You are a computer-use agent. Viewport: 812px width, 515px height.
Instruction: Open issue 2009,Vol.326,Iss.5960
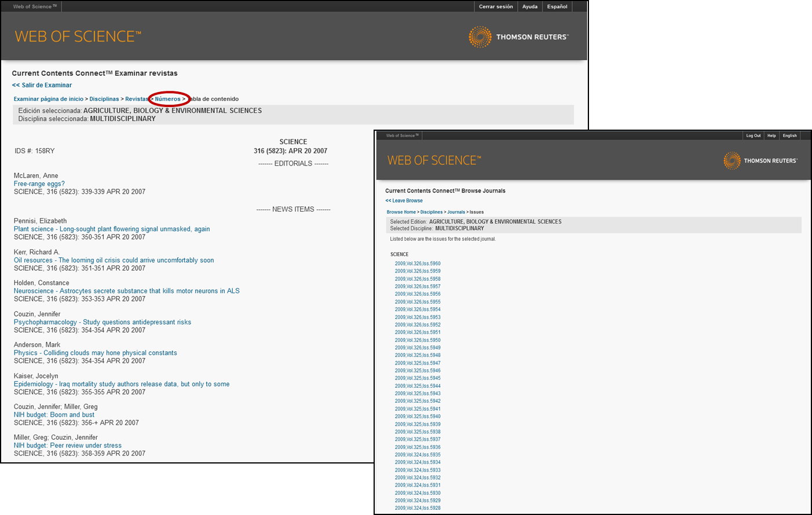click(x=418, y=264)
